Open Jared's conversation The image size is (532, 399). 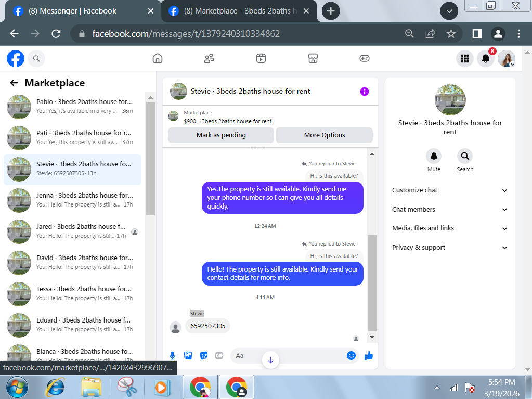coord(73,231)
